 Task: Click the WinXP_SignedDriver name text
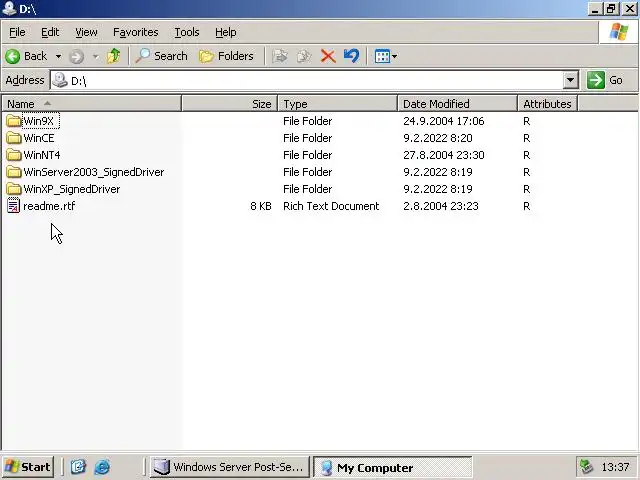pyautogui.click(x=71, y=189)
